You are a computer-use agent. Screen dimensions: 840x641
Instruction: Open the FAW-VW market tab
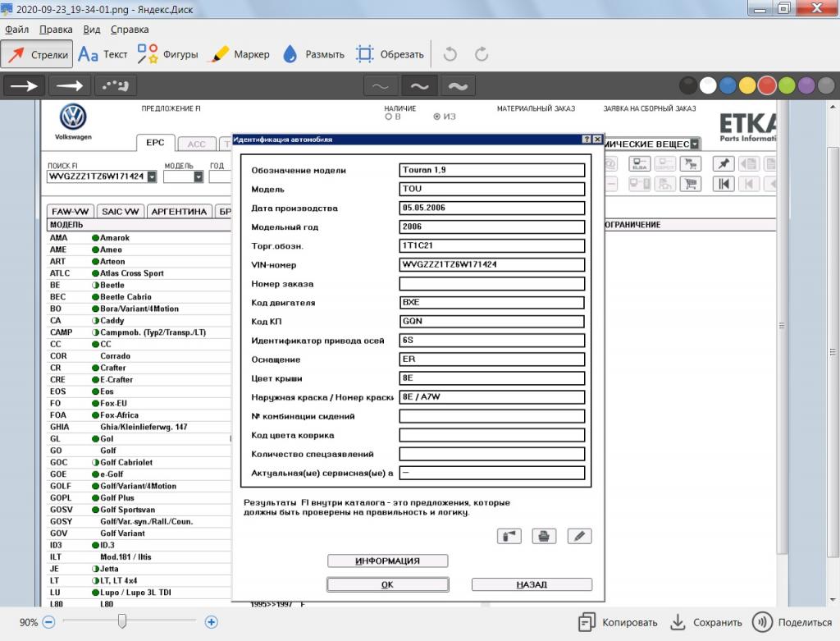coord(71,211)
